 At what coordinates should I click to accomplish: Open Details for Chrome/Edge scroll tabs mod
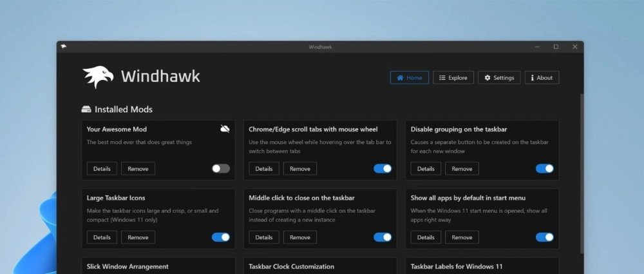pos(263,169)
